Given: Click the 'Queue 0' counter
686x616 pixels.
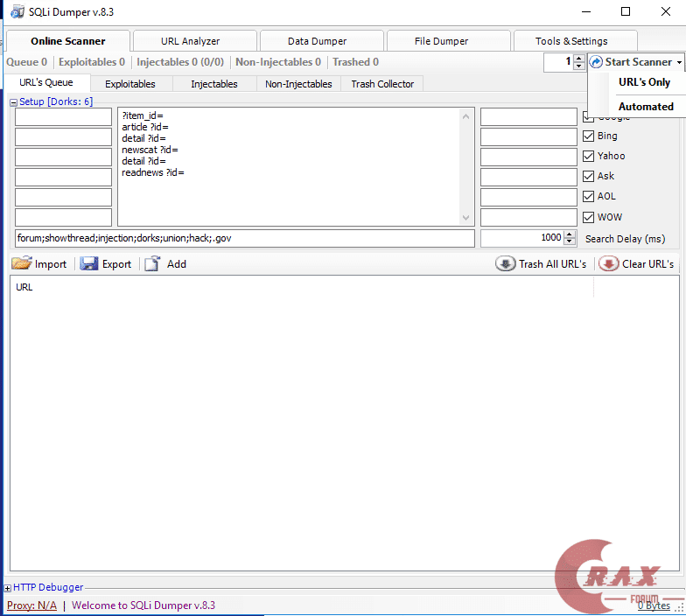Looking at the screenshot, I should [x=26, y=62].
